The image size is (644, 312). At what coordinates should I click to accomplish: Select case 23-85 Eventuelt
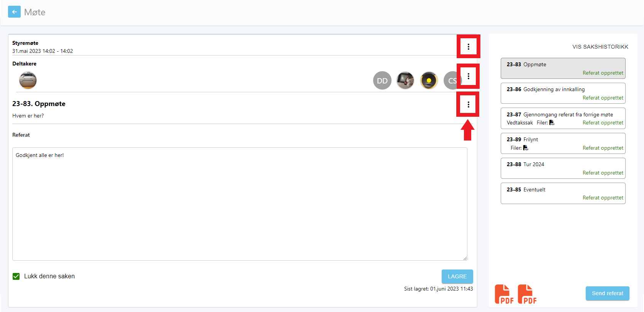[x=563, y=193]
